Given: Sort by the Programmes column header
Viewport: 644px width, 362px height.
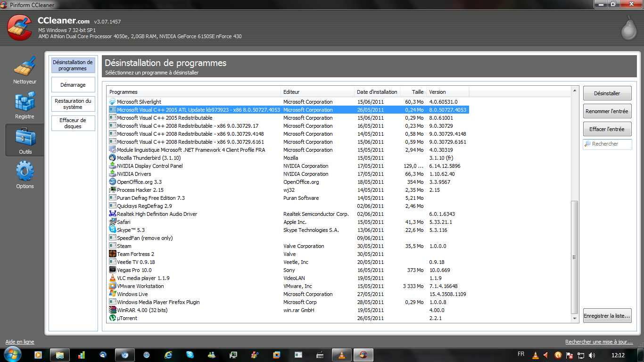Looking at the screenshot, I should coord(194,92).
